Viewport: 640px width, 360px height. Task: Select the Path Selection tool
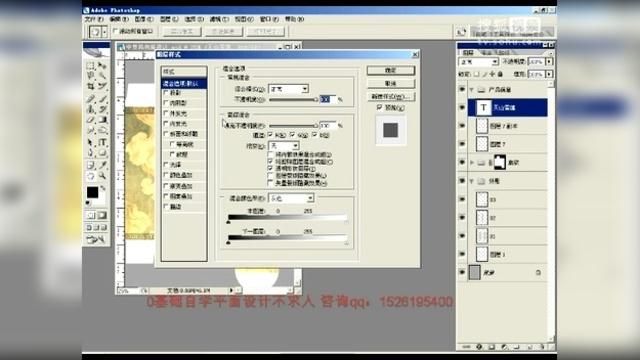90,142
